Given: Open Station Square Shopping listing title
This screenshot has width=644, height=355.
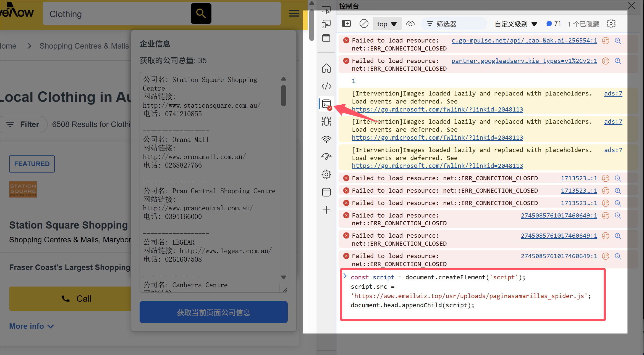Looking at the screenshot, I should (68, 225).
